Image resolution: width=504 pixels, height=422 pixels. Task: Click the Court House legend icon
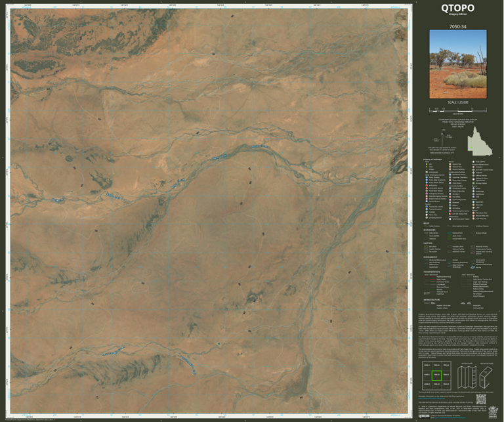(x=450, y=183)
